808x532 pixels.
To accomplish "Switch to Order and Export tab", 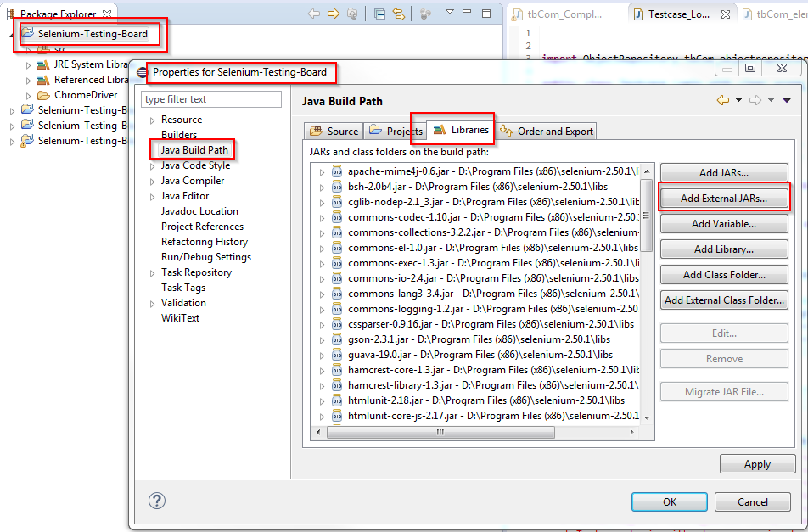I will (547, 132).
